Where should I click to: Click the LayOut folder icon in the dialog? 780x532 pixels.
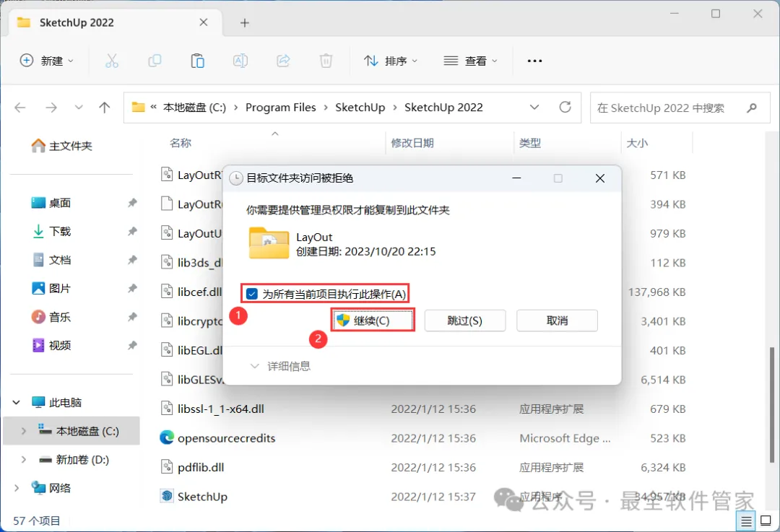[x=269, y=243]
